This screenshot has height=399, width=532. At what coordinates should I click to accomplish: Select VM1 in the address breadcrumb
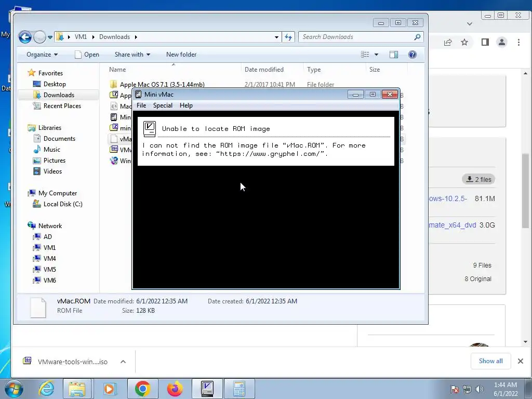pos(81,37)
